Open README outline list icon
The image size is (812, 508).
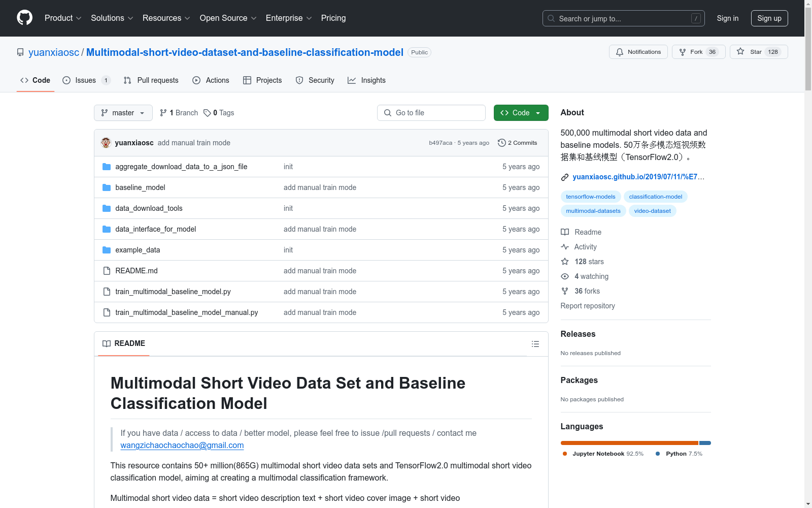coord(535,344)
